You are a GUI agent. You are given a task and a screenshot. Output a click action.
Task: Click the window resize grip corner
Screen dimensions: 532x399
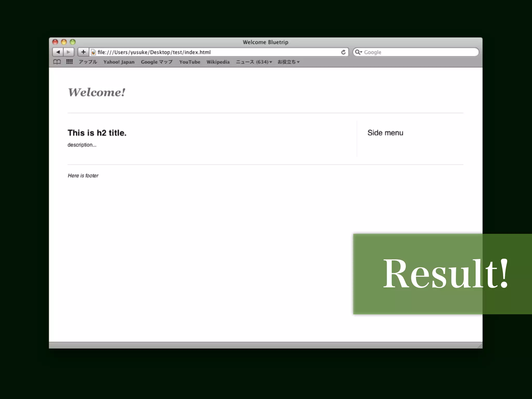pos(480,346)
